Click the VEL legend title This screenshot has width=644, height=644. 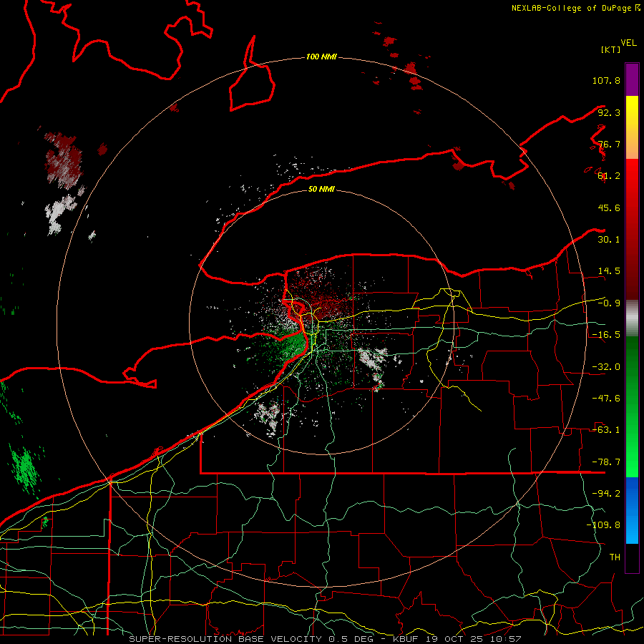pos(628,43)
